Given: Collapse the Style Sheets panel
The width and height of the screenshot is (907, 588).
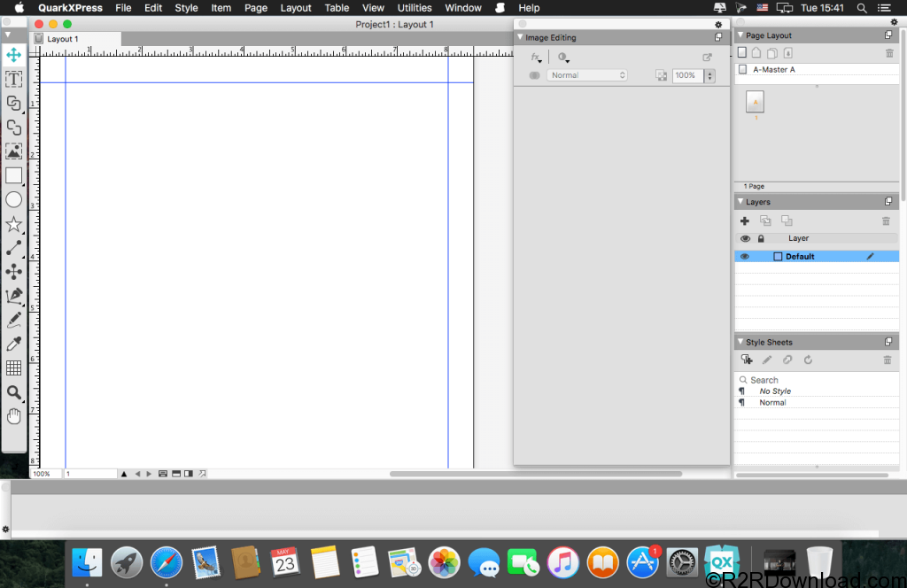Looking at the screenshot, I should 740,342.
